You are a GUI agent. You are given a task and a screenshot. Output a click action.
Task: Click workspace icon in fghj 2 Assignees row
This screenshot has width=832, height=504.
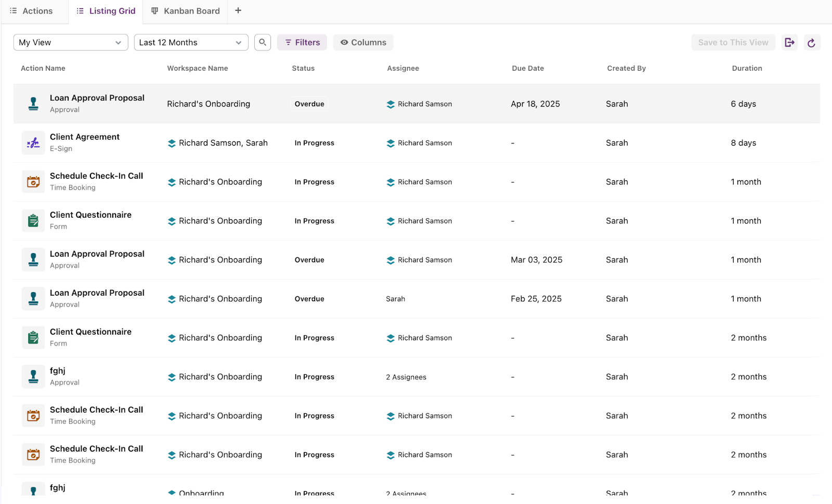tap(172, 377)
